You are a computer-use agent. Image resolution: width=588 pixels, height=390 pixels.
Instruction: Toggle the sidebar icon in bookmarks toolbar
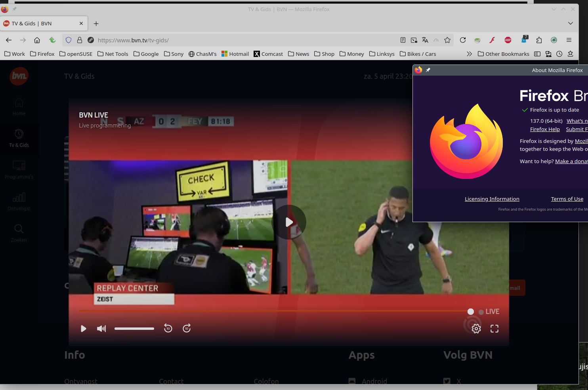[537, 54]
